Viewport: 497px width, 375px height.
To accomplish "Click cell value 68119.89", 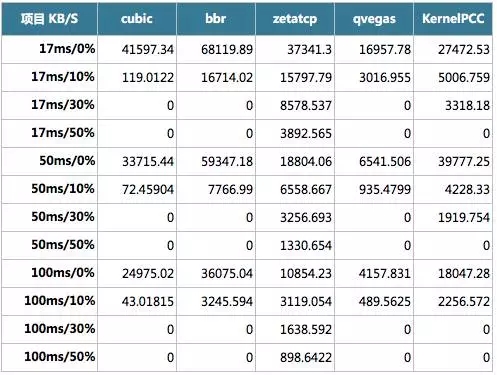I will tap(227, 50).
